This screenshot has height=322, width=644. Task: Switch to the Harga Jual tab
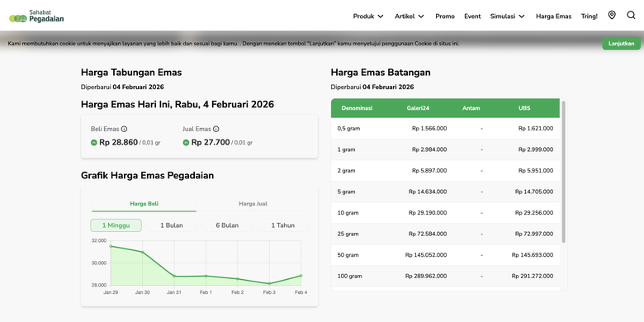(x=253, y=204)
